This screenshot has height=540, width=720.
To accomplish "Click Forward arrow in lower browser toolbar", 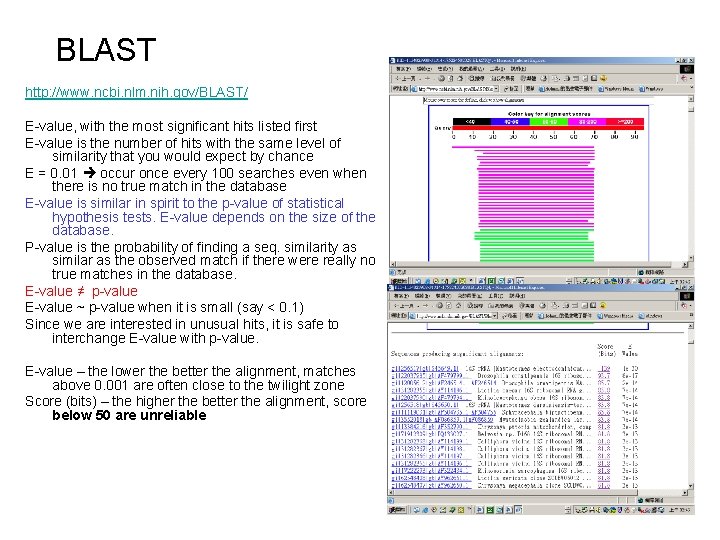I will pos(426,305).
